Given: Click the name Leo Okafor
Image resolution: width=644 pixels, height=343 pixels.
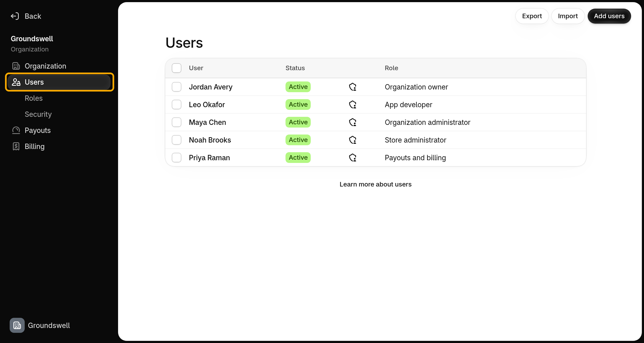Looking at the screenshot, I should click(x=207, y=105).
